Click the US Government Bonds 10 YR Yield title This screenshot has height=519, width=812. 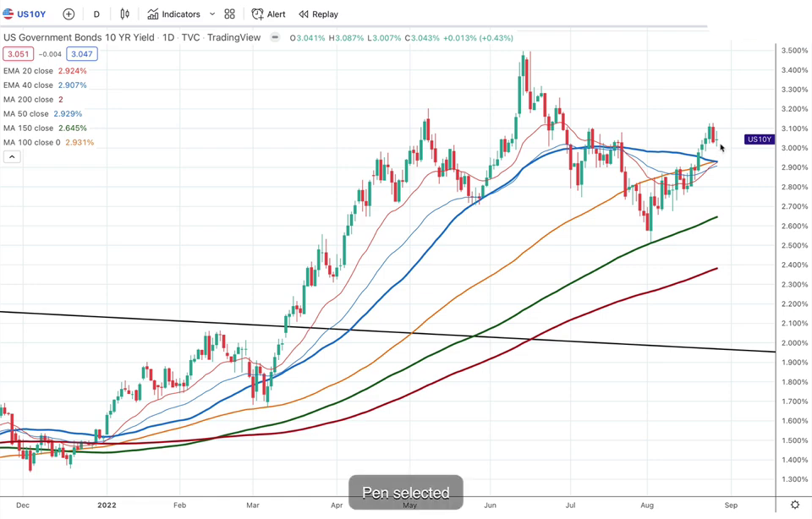(x=79, y=37)
